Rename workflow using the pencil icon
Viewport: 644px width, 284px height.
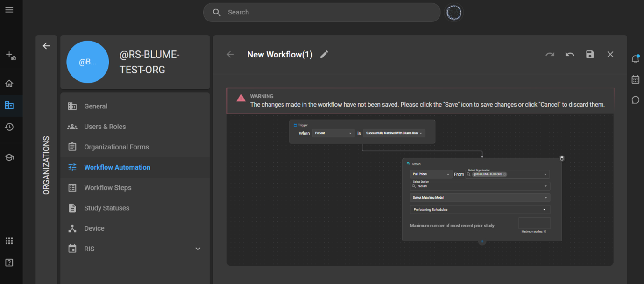click(x=324, y=55)
